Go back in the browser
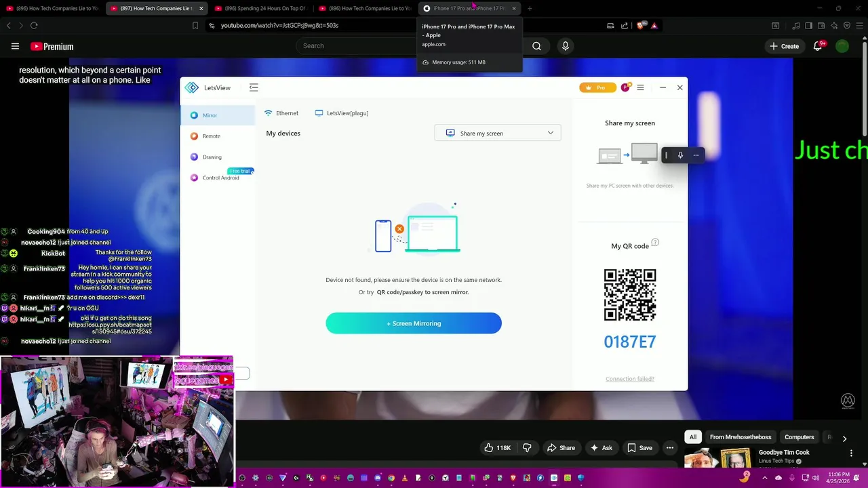 9,26
